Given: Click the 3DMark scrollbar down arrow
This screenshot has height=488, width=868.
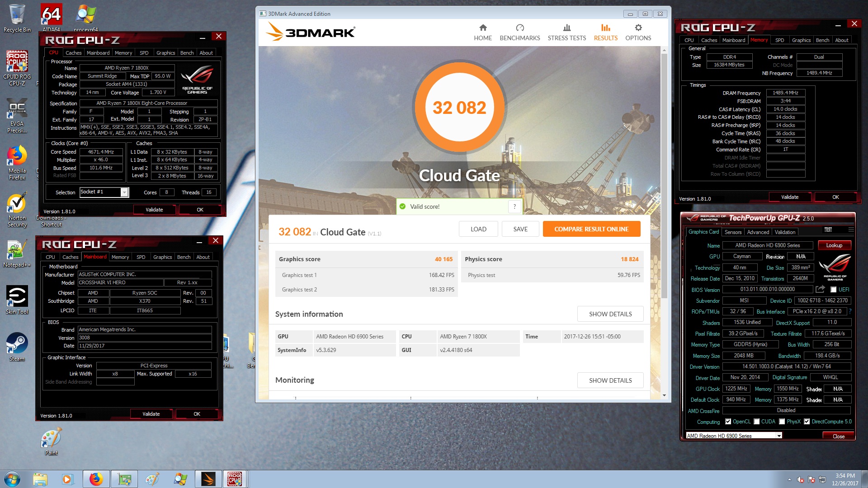Looking at the screenshot, I should pos(664,395).
